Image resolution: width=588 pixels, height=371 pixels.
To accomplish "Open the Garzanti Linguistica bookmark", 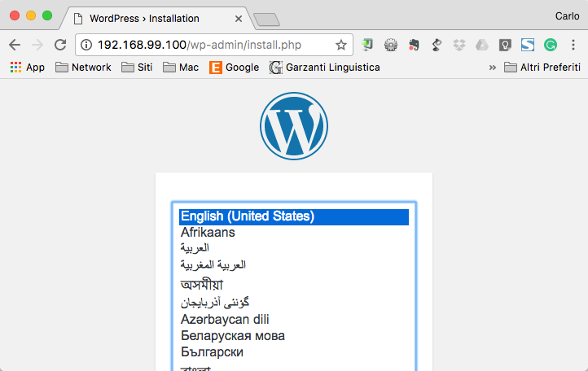I will pyautogui.click(x=325, y=68).
